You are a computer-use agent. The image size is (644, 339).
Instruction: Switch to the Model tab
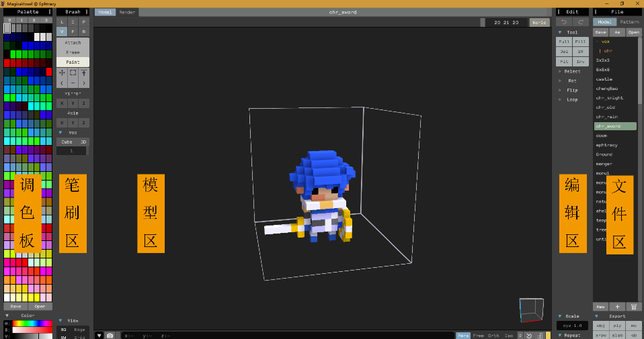point(105,12)
